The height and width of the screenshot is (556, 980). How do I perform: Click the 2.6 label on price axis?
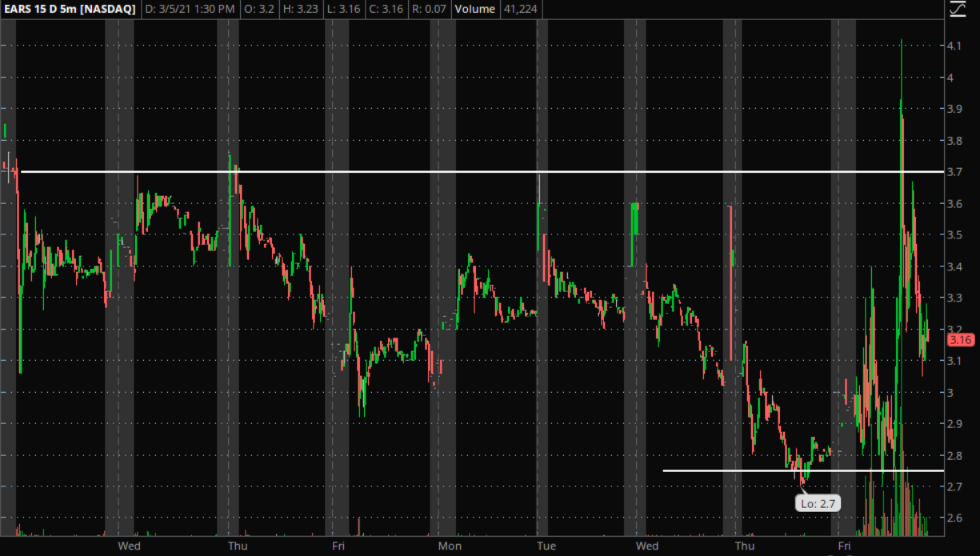[x=954, y=518]
